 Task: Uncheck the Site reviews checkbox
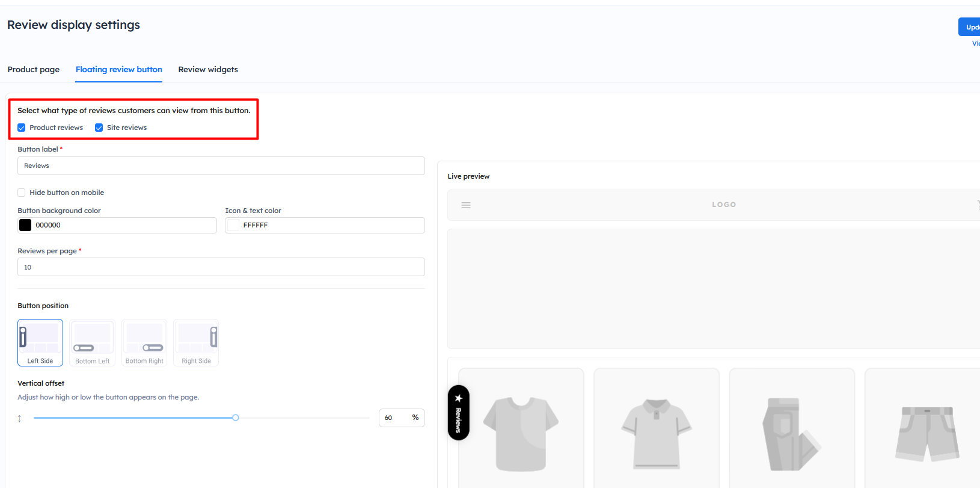(99, 128)
